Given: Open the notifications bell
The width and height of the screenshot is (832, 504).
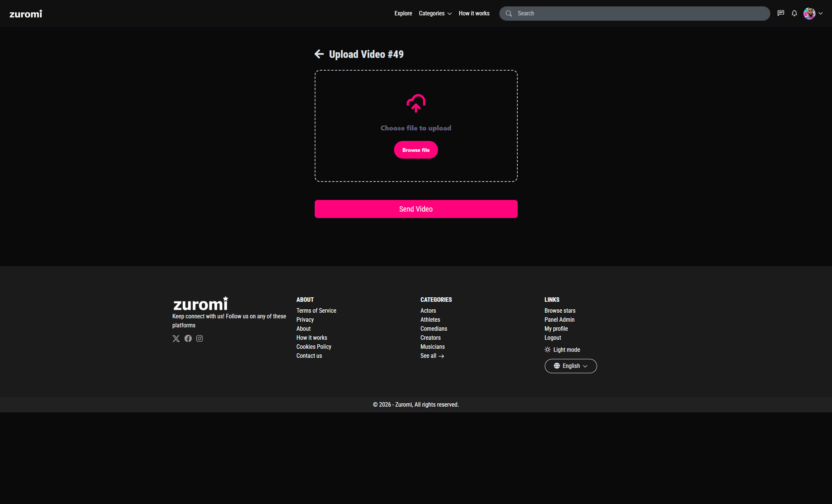Looking at the screenshot, I should [794, 13].
